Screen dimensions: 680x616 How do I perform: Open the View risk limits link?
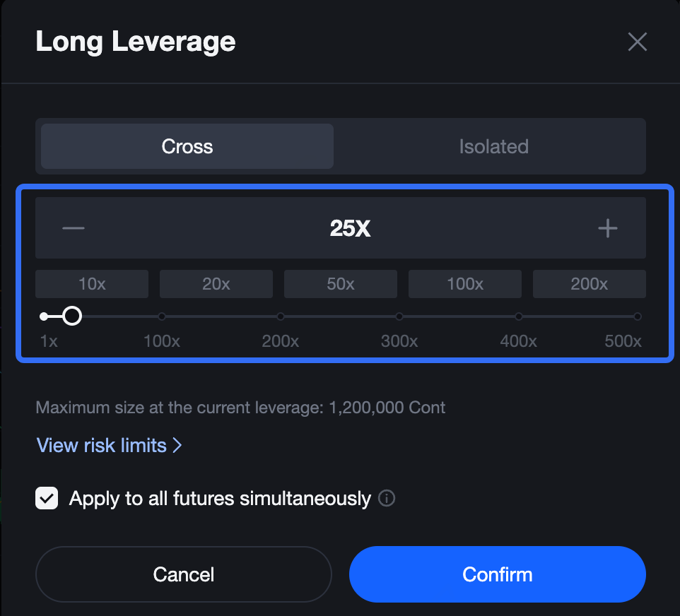[x=109, y=446]
